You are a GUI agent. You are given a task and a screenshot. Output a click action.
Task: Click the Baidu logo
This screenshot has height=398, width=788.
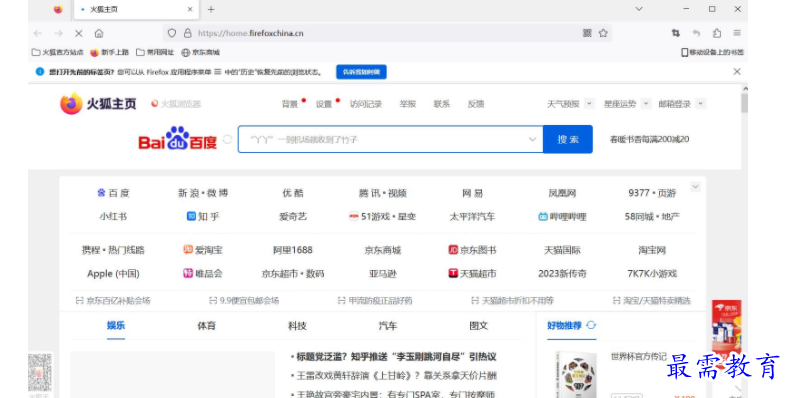click(x=177, y=139)
